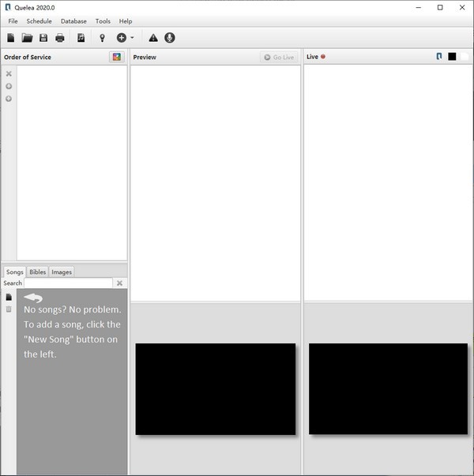
Task: Click the song Search input field
Action: pos(69,283)
